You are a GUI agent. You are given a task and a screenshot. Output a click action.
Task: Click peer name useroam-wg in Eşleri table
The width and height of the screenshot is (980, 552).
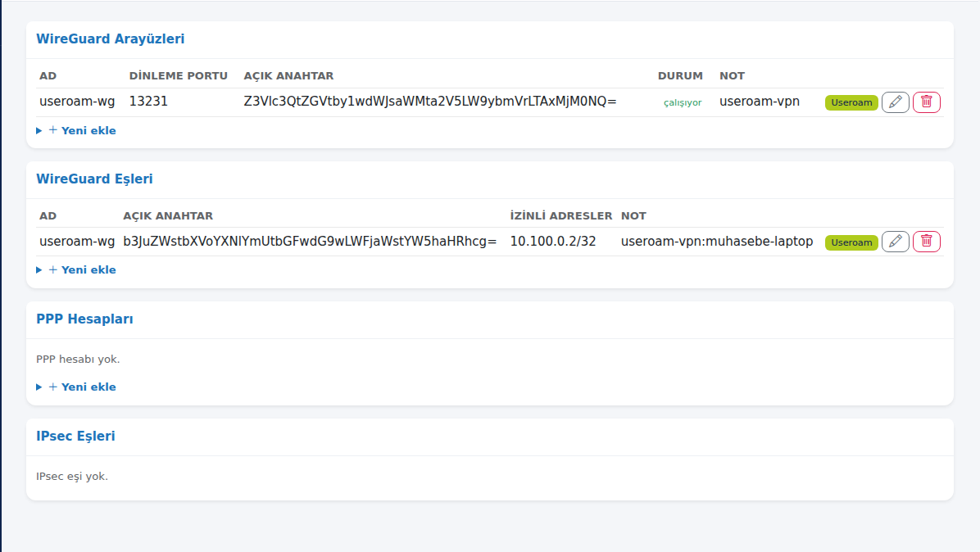tap(77, 241)
